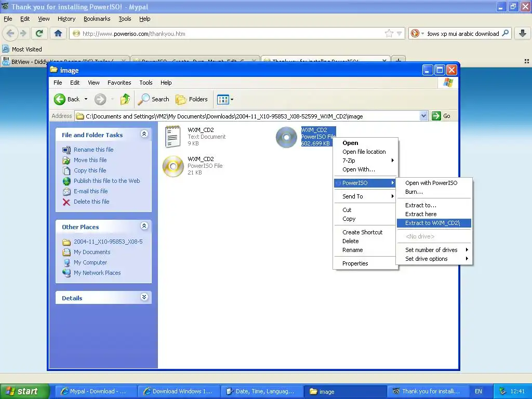Switch to Date, Time, Language taskbar item
This screenshot has height=399, width=532.
261,391
